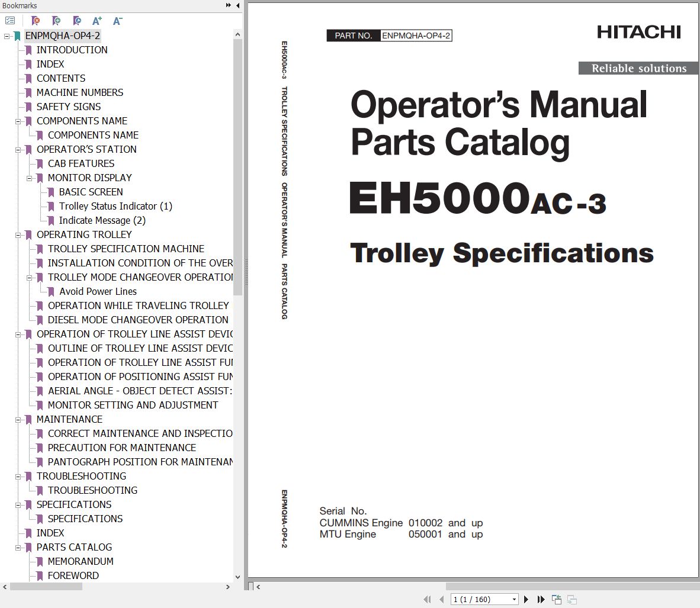Click the EH5000AC-3 model title

click(x=478, y=198)
